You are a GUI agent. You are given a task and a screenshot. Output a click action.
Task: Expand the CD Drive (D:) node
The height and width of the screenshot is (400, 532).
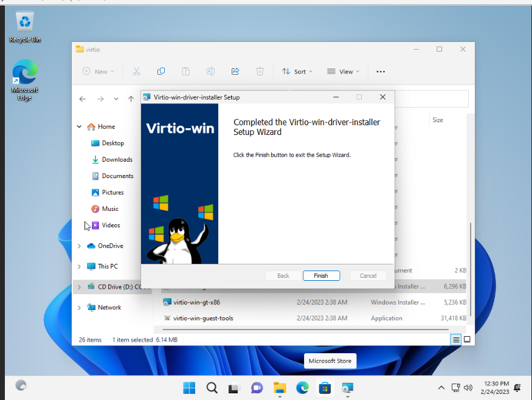pyautogui.click(x=79, y=287)
